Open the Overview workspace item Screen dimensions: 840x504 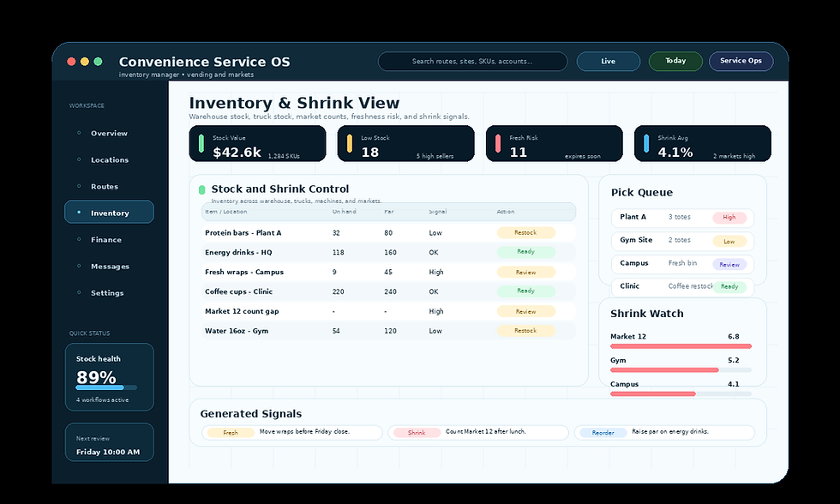click(109, 133)
